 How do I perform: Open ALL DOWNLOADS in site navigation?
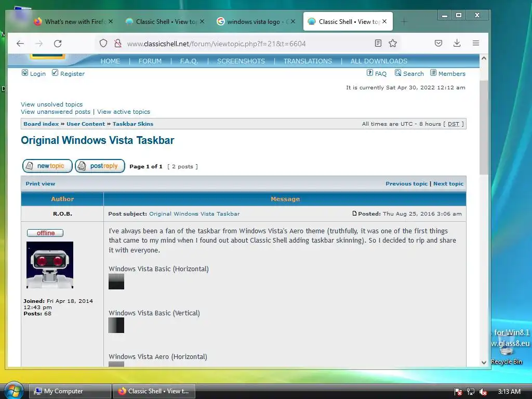point(379,61)
